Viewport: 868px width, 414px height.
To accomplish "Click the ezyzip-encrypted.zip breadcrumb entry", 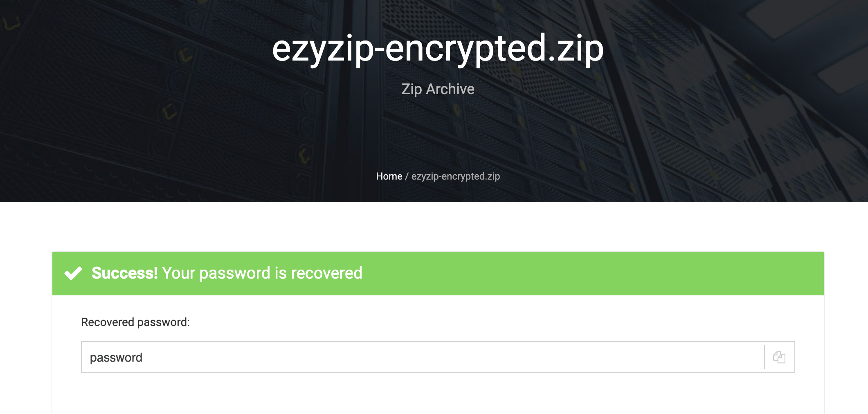I will click(455, 176).
